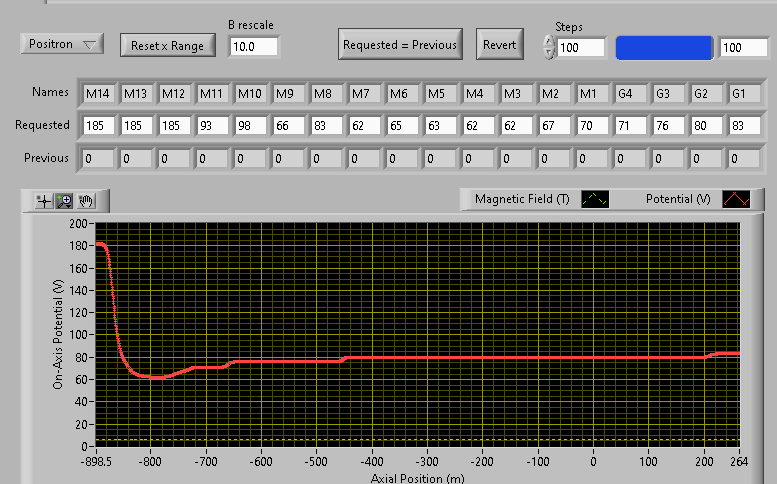Select the crosshair cursor tool
This screenshot has width=777, height=484.
click(43, 200)
